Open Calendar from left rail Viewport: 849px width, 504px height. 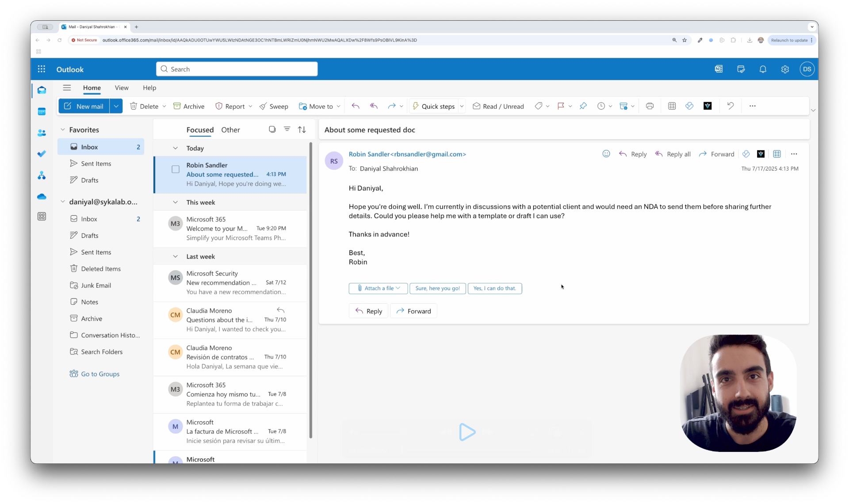[x=42, y=111]
